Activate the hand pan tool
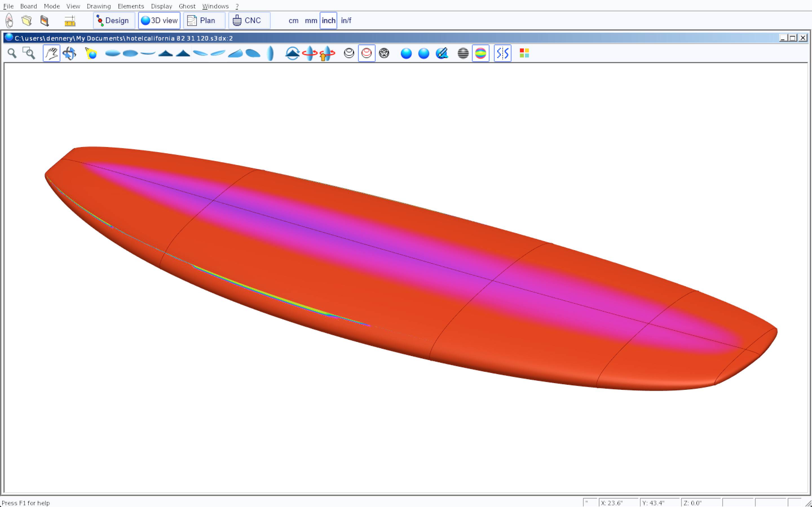 tap(51, 53)
